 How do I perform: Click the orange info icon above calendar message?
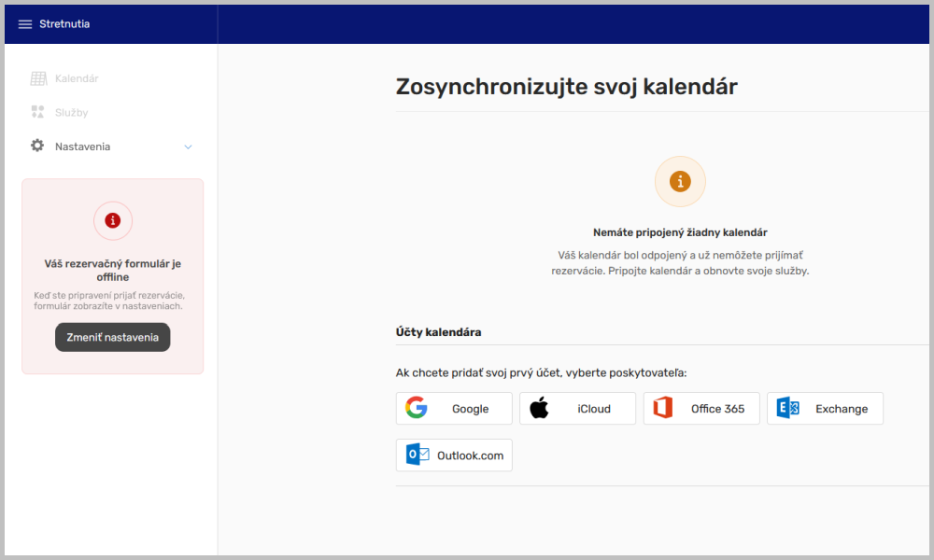coord(679,181)
